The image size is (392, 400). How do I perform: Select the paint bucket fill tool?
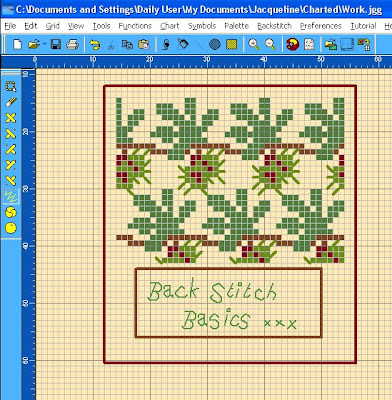click(x=183, y=44)
